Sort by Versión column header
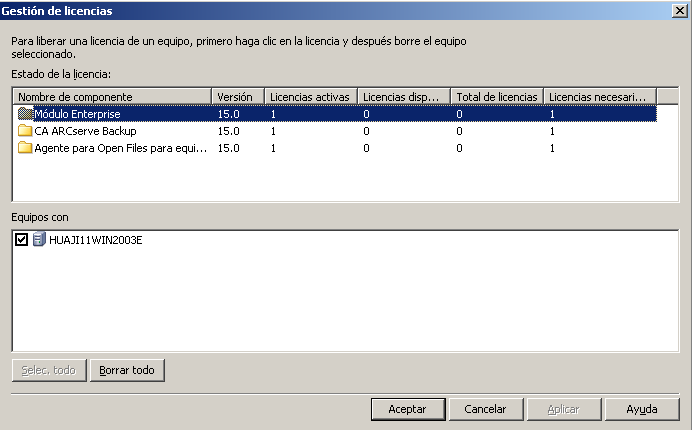Screen dimensions: 693x430 click(238, 97)
